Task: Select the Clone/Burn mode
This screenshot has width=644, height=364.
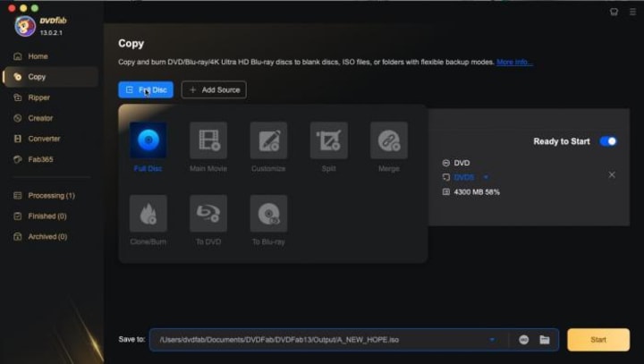Action: (x=148, y=213)
